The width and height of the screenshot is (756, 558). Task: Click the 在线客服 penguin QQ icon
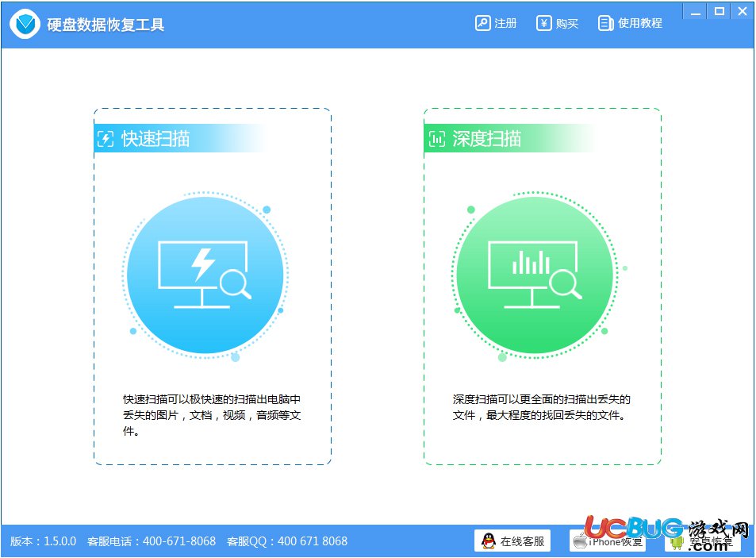(489, 541)
